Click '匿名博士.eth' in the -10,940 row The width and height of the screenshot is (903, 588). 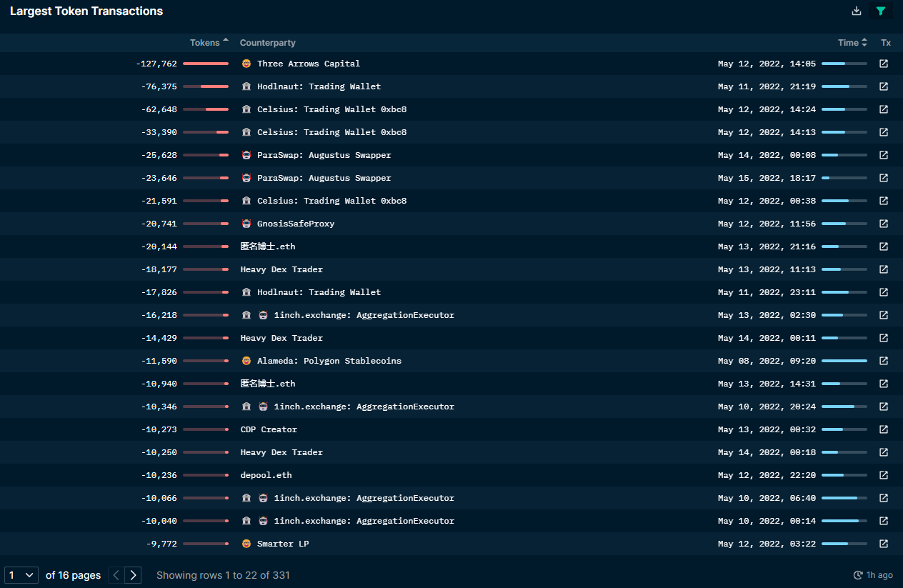pos(268,384)
